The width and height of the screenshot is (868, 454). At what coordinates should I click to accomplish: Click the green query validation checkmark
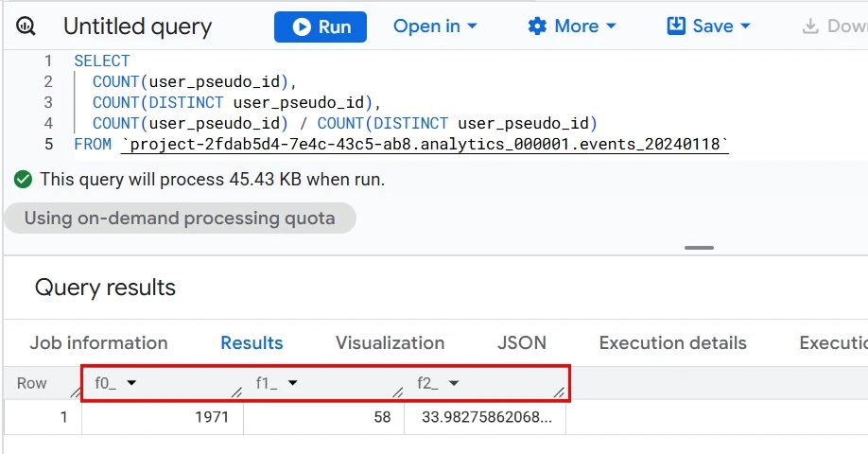pos(23,180)
